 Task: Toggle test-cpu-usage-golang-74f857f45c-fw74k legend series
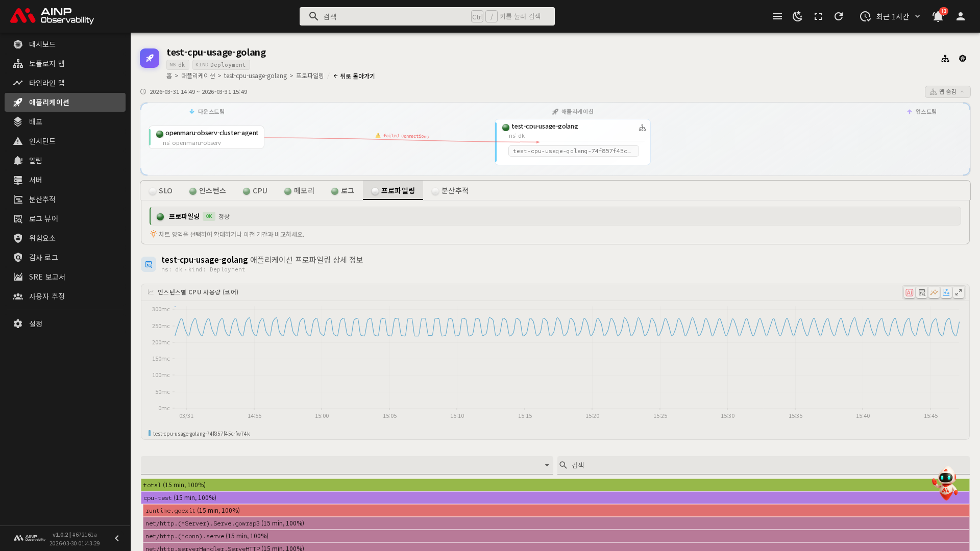(x=201, y=434)
